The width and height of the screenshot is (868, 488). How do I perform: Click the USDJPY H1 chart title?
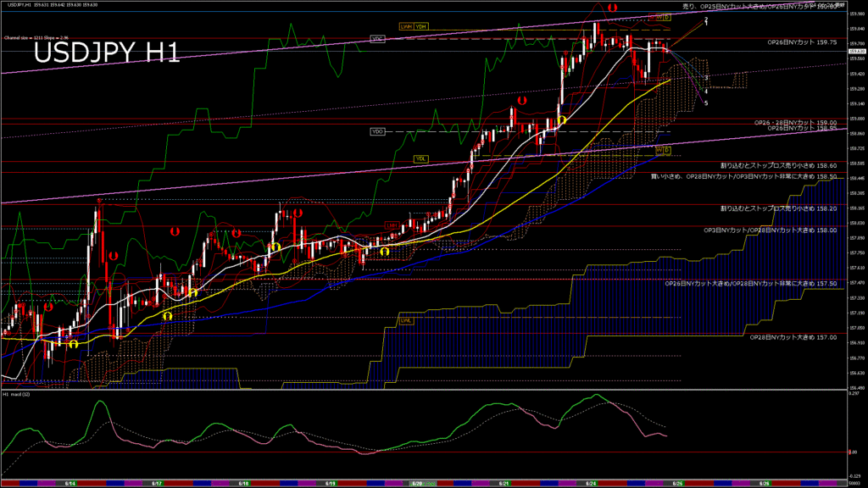point(107,53)
